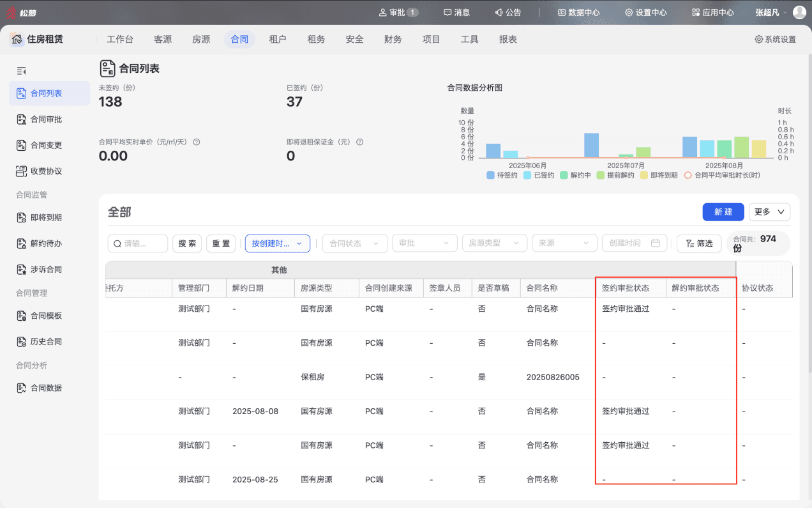Click the 住房租赁 house logo icon

(x=17, y=39)
